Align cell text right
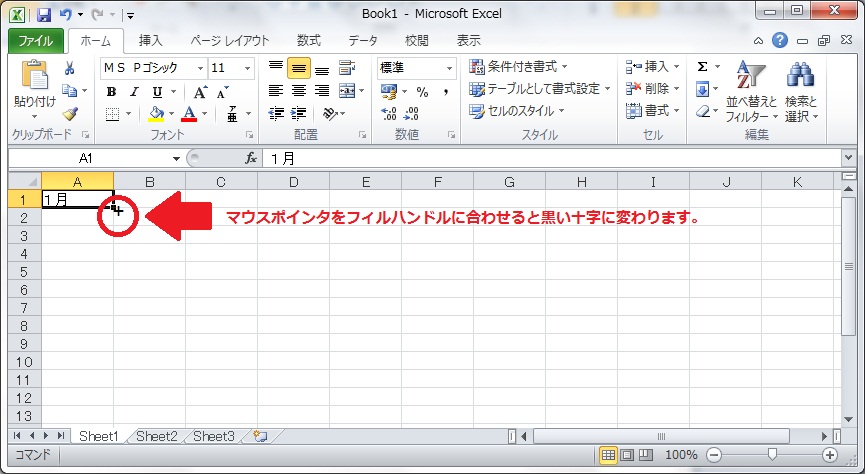 [x=322, y=90]
